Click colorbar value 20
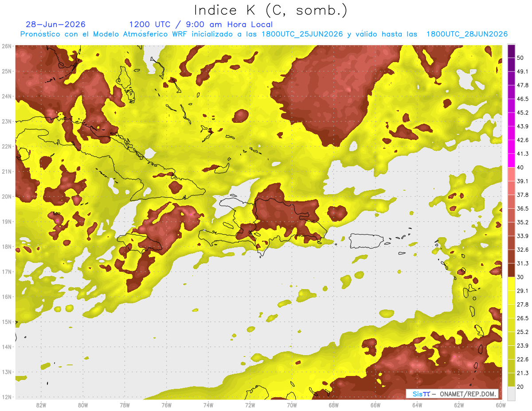Screen dimensions: 532x411 coord(521,386)
